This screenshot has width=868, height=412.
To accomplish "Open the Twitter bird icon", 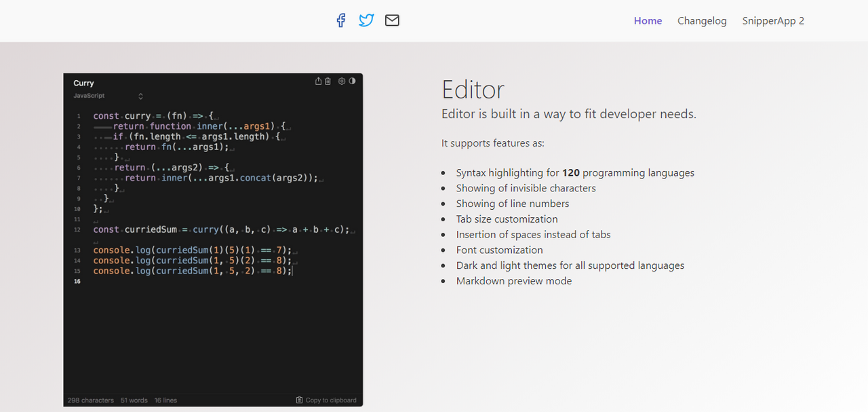I will point(366,20).
